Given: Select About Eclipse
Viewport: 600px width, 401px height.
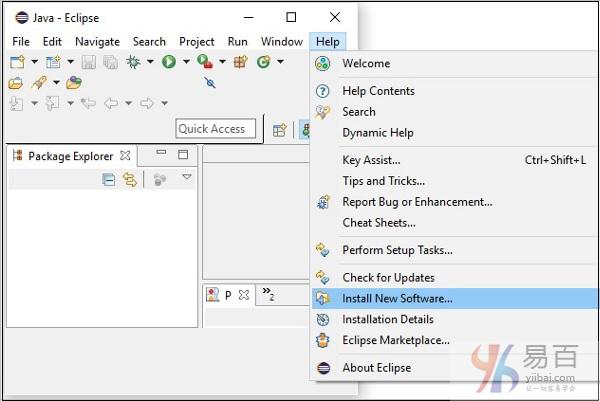Looking at the screenshot, I should [x=455, y=368].
